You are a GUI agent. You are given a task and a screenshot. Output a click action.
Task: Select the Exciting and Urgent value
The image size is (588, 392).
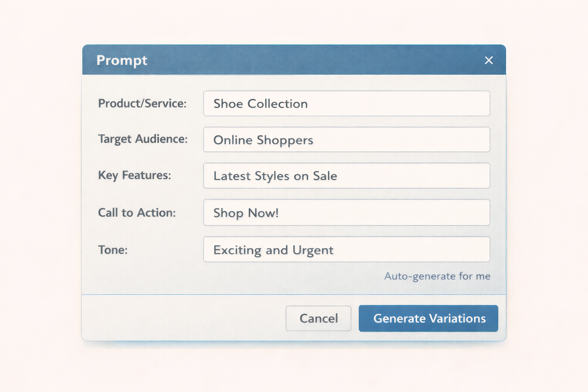[273, 250]
